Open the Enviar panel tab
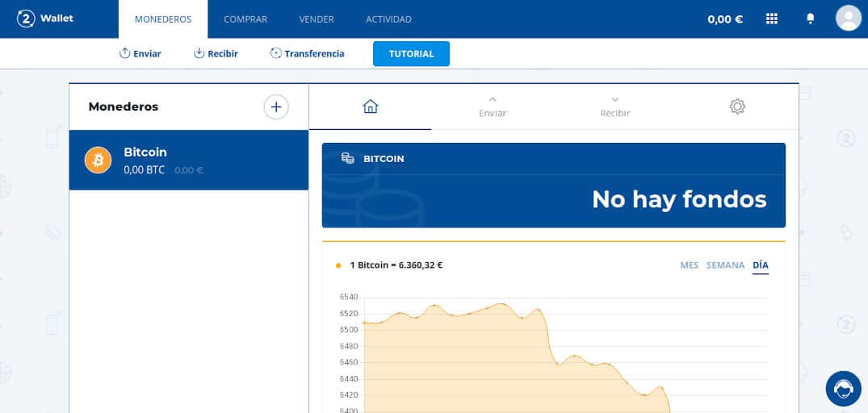 coord(493,106)
